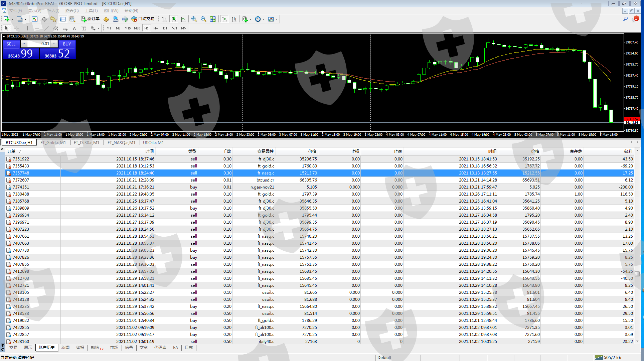The width and height of the screenshot is (644, 361).
Task: Open the 新闻 terminal tab
Action: tap(65, 348)
